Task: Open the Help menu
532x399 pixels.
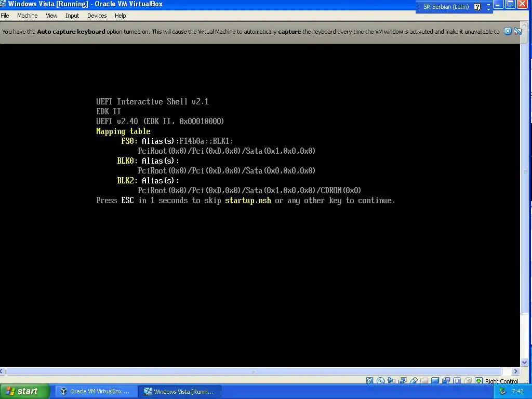Action: click(120, 16)
